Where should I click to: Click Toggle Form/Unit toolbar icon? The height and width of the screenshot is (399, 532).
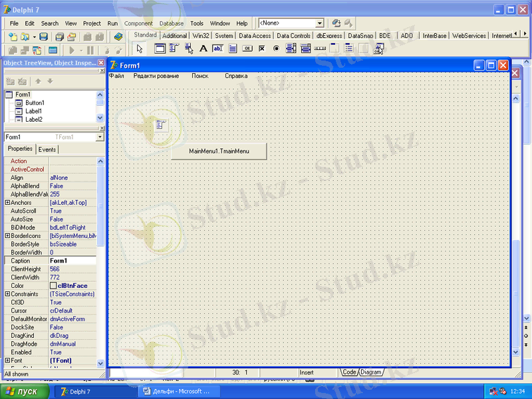[x=37, y=51]
